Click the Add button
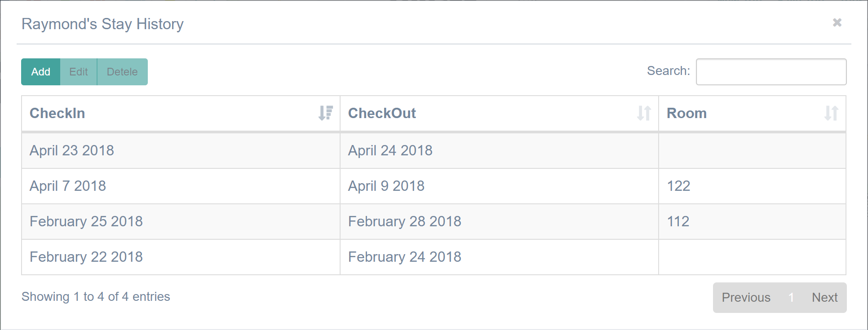Image resolution: width=868 pixels, height=330 pixels. [40, 72]
